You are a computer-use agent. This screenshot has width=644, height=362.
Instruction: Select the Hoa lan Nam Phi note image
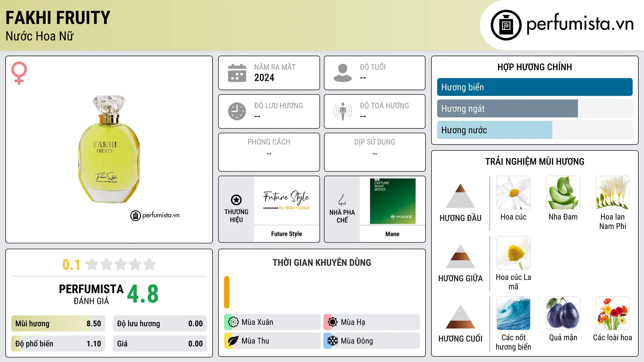(x=613, y=193)
